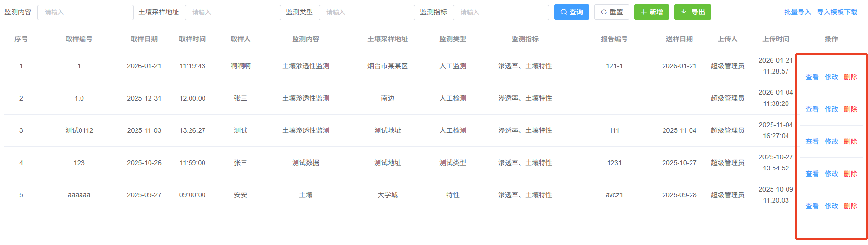868x245 pixels.
Task: Click 删除 for 测试0112 row
Action: 851,142
